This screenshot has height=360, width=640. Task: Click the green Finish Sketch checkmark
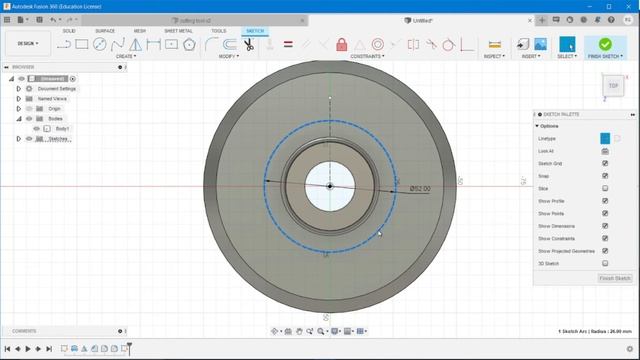pyautogui.click(x=605, y=44)
